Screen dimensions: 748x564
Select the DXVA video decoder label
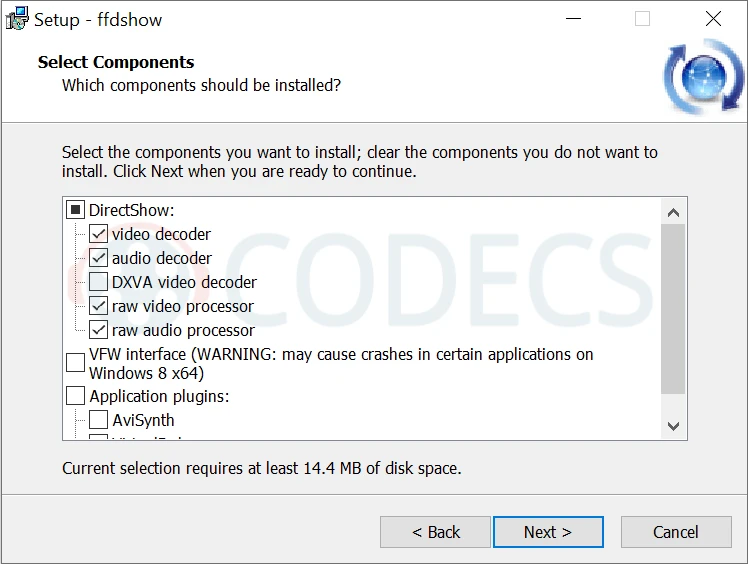(x=184, y=282)
